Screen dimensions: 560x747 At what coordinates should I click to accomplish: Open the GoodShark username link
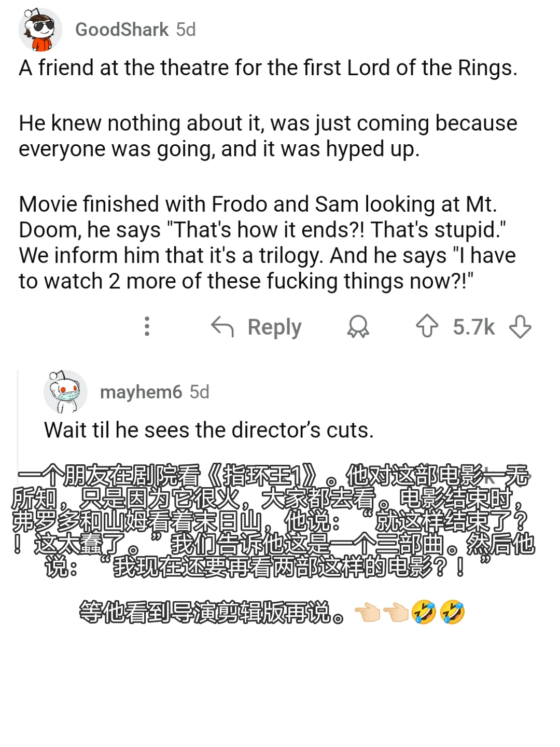(x=122, y=30)
